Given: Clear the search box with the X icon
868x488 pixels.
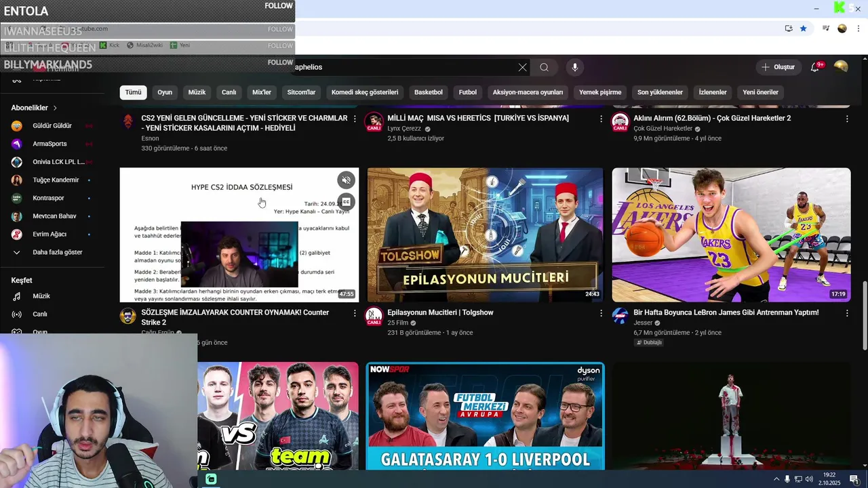Looking at the screenshot, I should (522, 67).
